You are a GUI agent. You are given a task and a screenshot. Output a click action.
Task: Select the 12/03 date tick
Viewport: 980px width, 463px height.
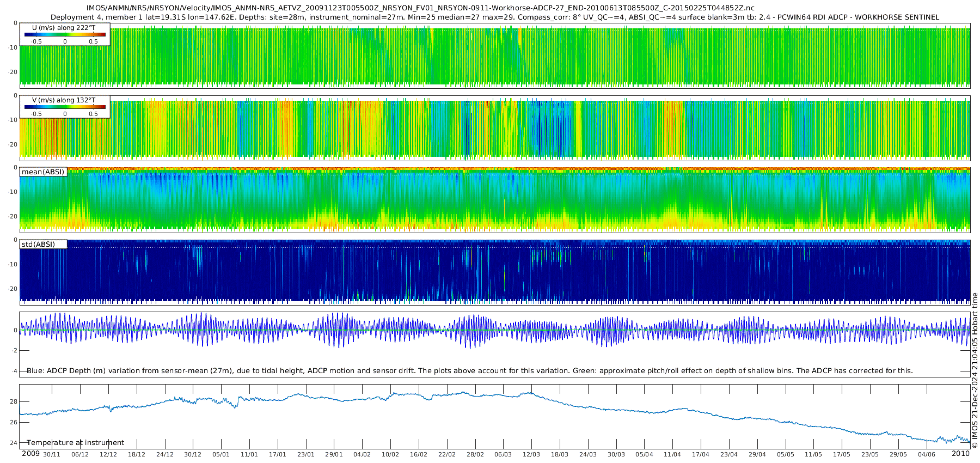click(531, 454)
